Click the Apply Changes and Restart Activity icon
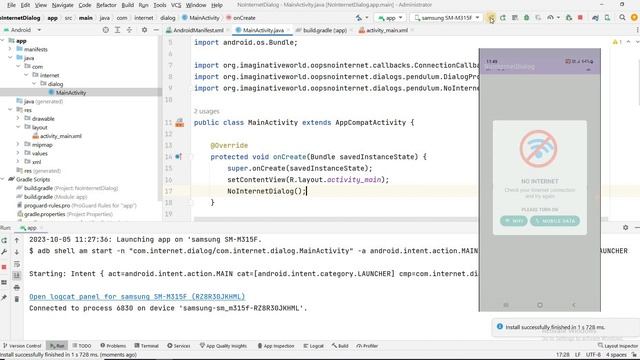The height and width of the screenshot is (360, 640). 503,18
